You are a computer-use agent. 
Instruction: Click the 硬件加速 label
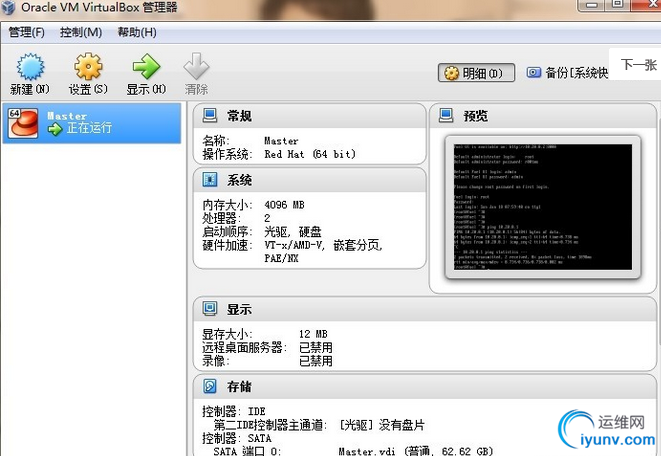(x=227, y=245)
